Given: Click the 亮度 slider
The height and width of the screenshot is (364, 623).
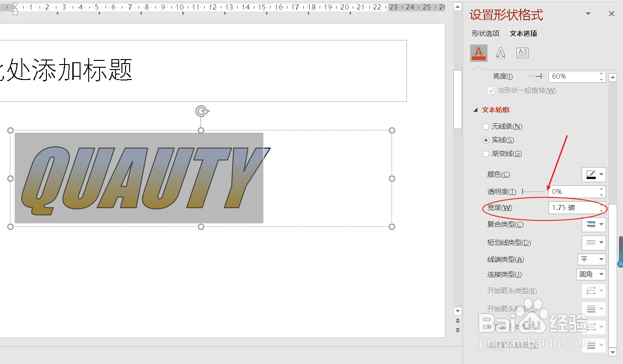Looking at the screenshot, I should click(x=536, y=77).
